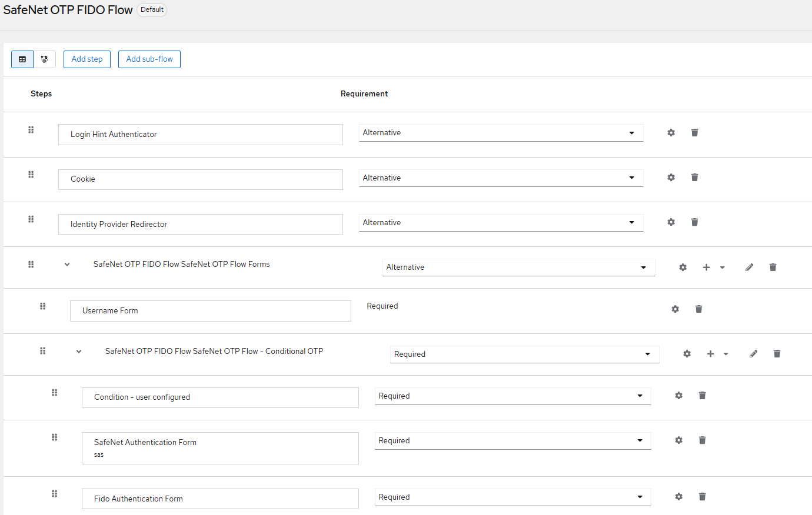Image resolution: width=812 pixels, height=515 pixels.
Task: Open requirement dropdown for Login Hint Authenticator
Action: tap(501, 133)
